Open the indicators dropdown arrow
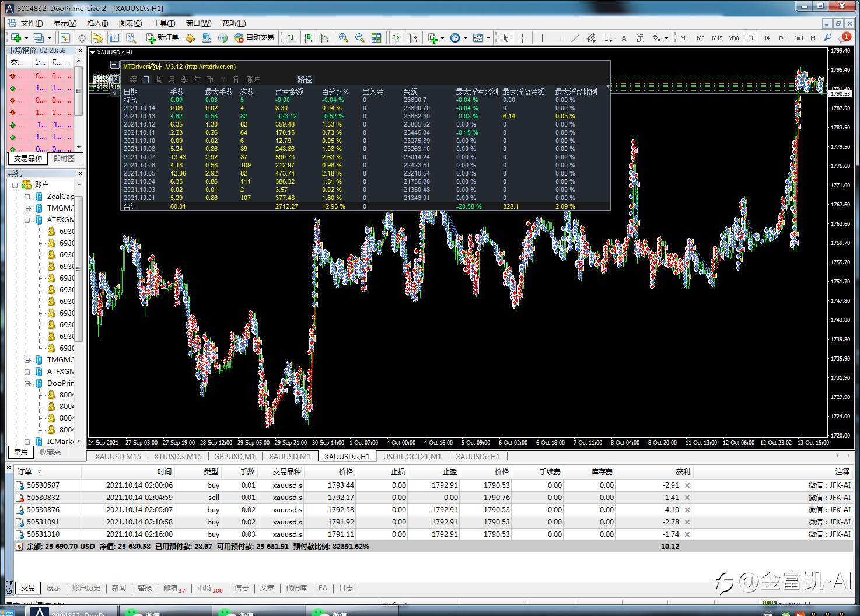The image size is (860, 616). [x=443, y=38]
